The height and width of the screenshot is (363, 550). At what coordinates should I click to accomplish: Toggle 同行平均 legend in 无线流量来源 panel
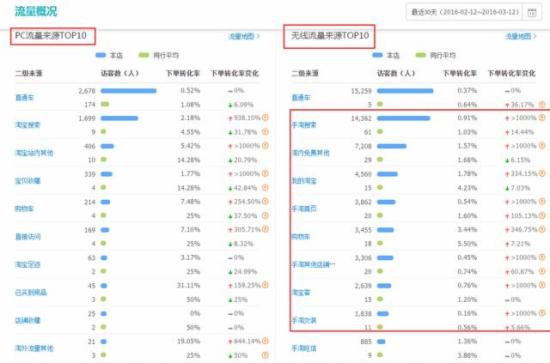click(x=435, y=55)
